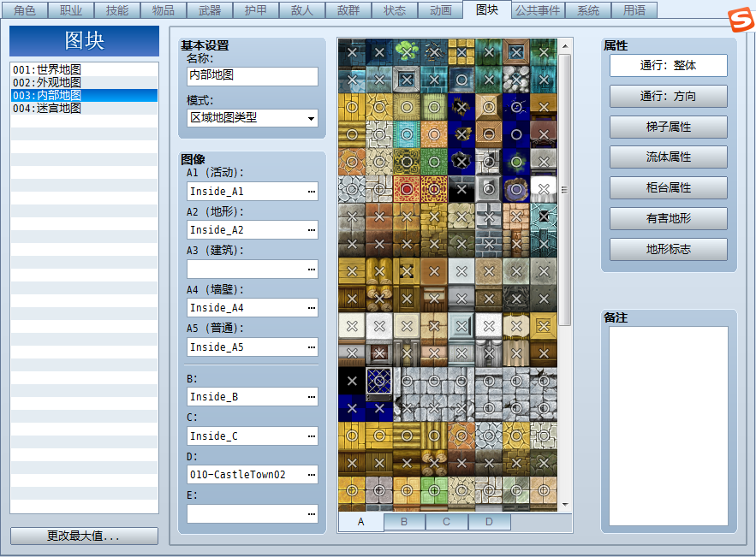This screenshot has width=756, height=557.
Task: Open file picker for A2 Inside_A2
Action: 312,230
